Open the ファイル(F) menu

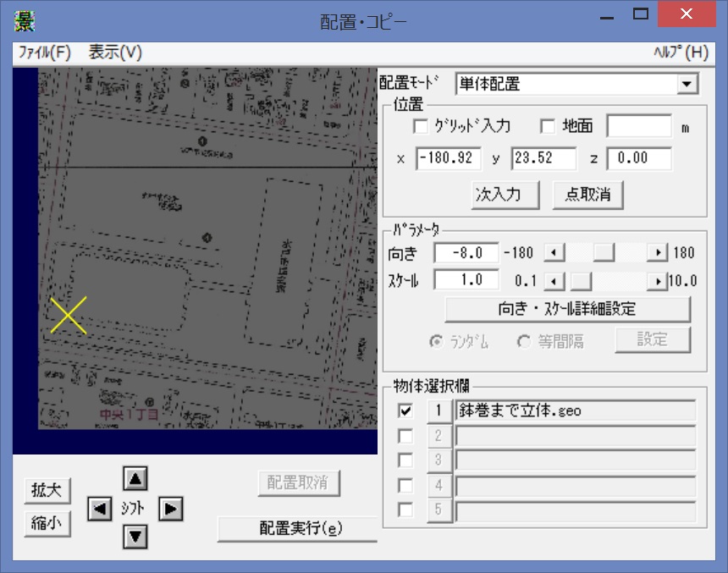45,52
